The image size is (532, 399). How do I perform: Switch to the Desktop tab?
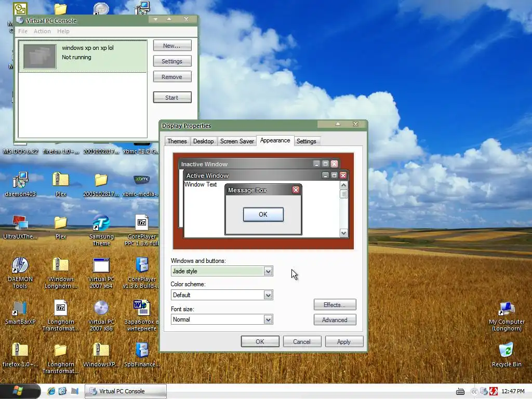click(203, 141)
